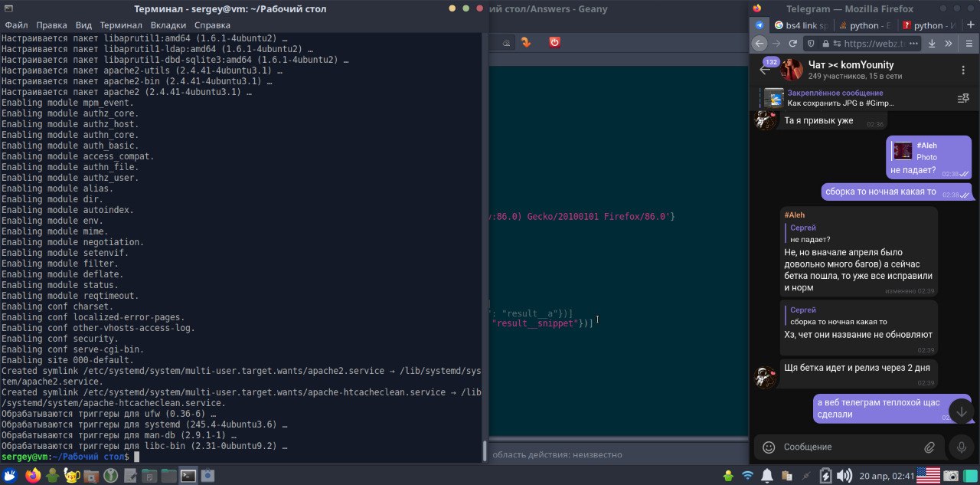Click Geany's orange jump arrow toolbar icon
This screenshot has height=485, width=980.
click(x=526, y=42)
